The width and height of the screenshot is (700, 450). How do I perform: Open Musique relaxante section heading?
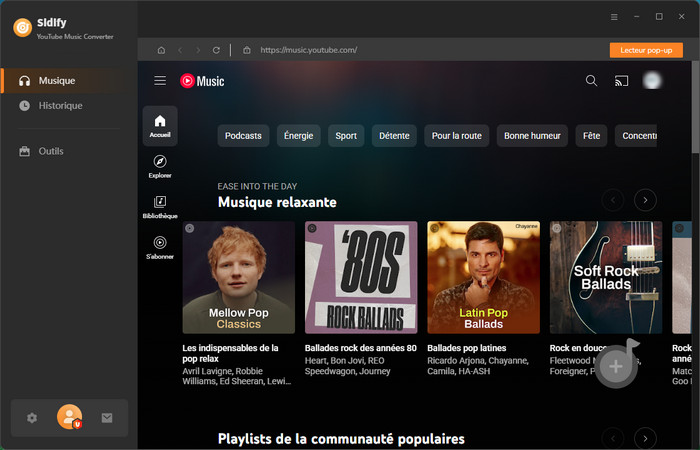[x=277, y=202]
